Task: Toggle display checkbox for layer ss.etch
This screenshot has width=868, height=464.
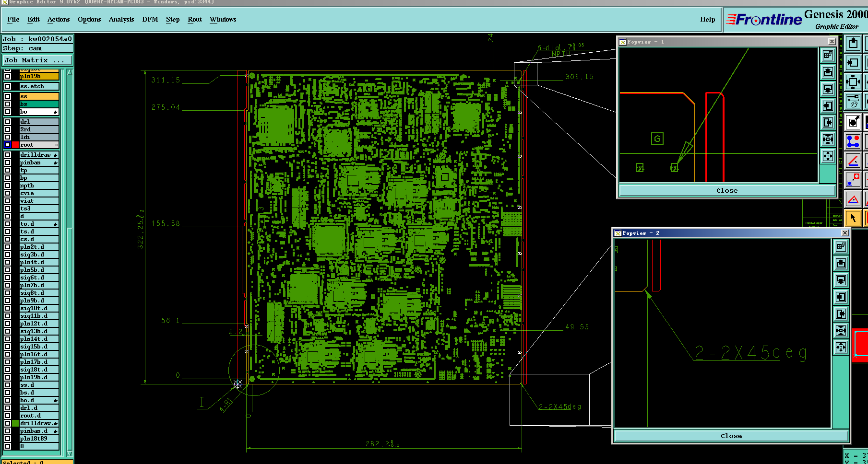Action: [8, 86]
